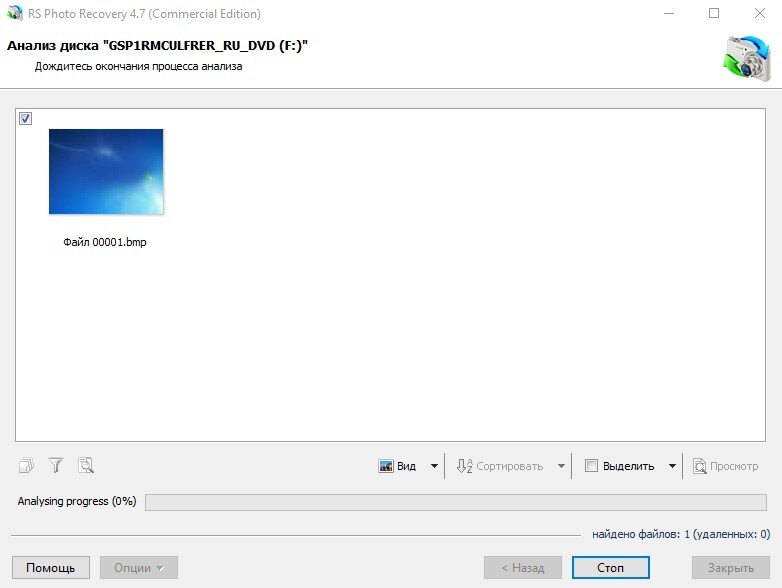
Task: Open the Опции dropdown button
Action: (x=139, y=568)
